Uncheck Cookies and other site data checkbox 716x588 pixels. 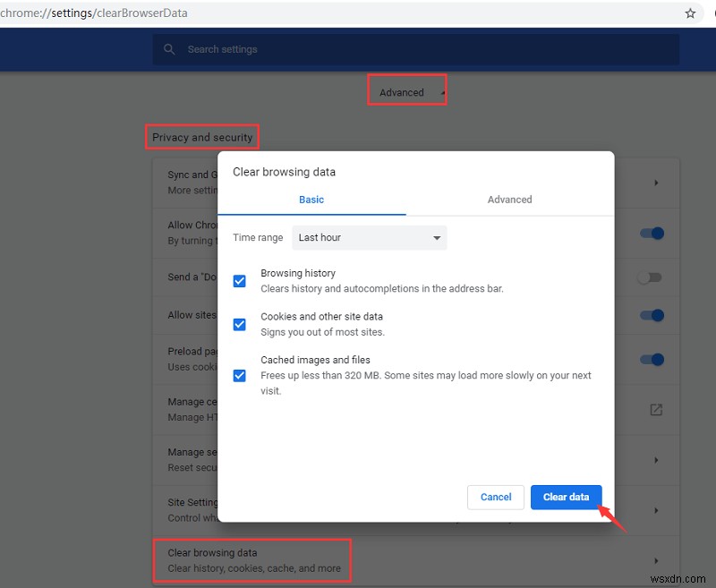pos(239,324)
